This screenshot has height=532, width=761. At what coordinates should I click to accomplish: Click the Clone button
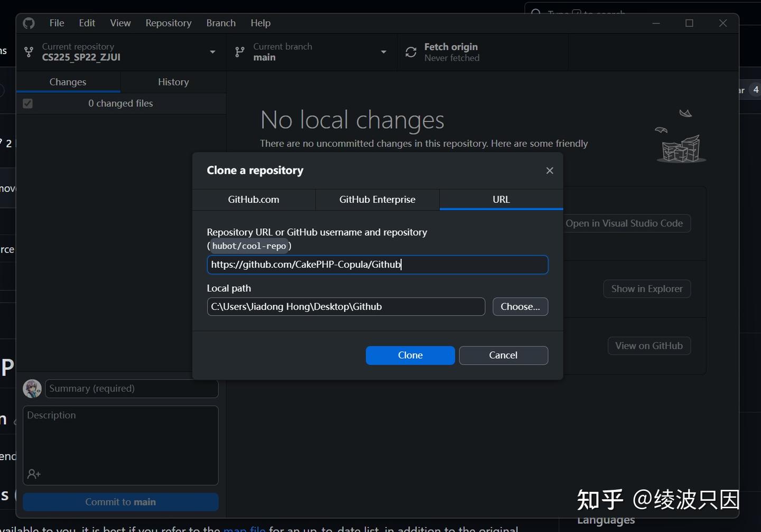410,355
